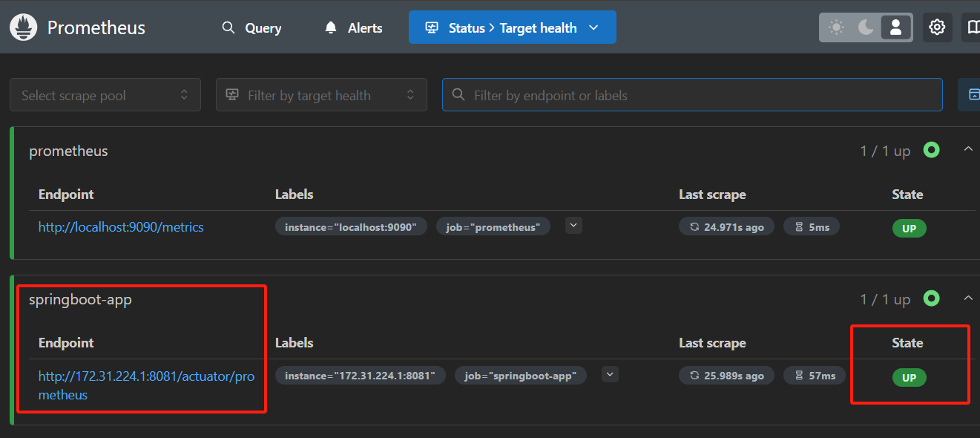Expand labels for prometheus target
This screenshot has height=438, width=980.
coord(573,225)
